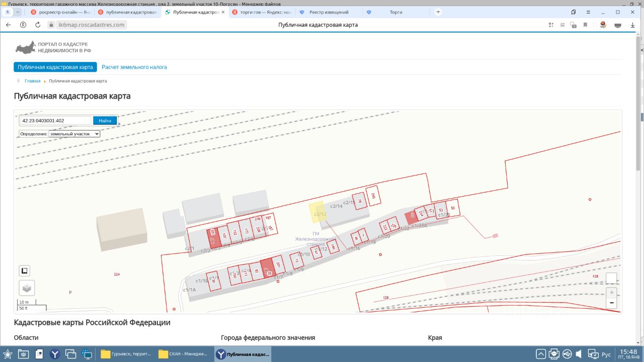
Task: Zoom out the cadastral map
Action: click(x=611, y=303)
